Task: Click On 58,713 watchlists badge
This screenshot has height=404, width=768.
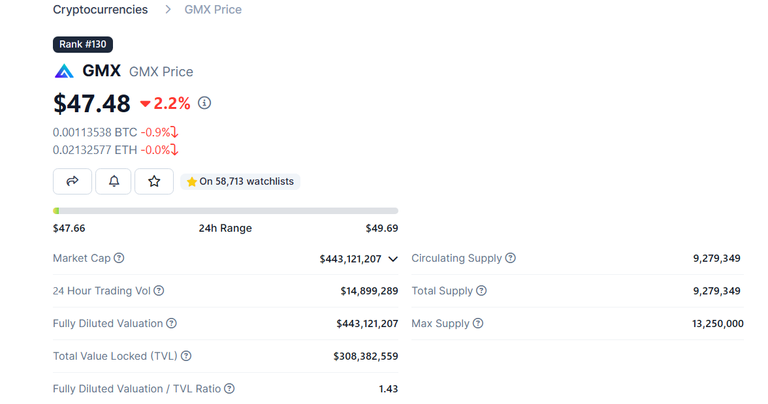Action: click(x=240, y=182)
